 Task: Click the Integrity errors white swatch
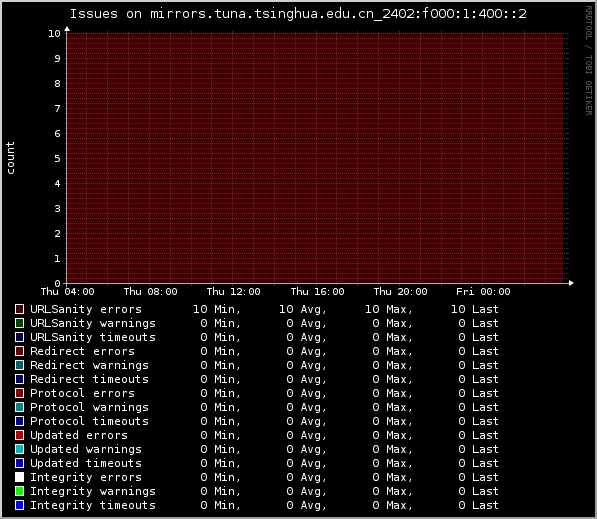pyautogui.click(x=19, y=477)
